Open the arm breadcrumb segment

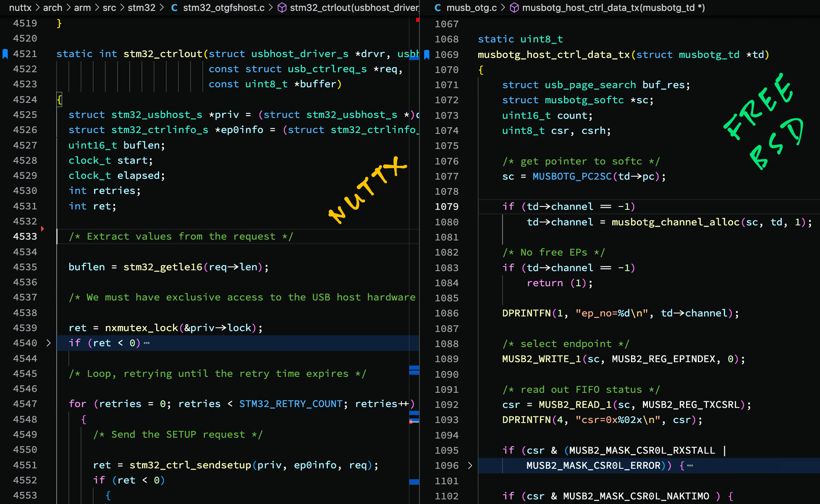tap(82, 8)
